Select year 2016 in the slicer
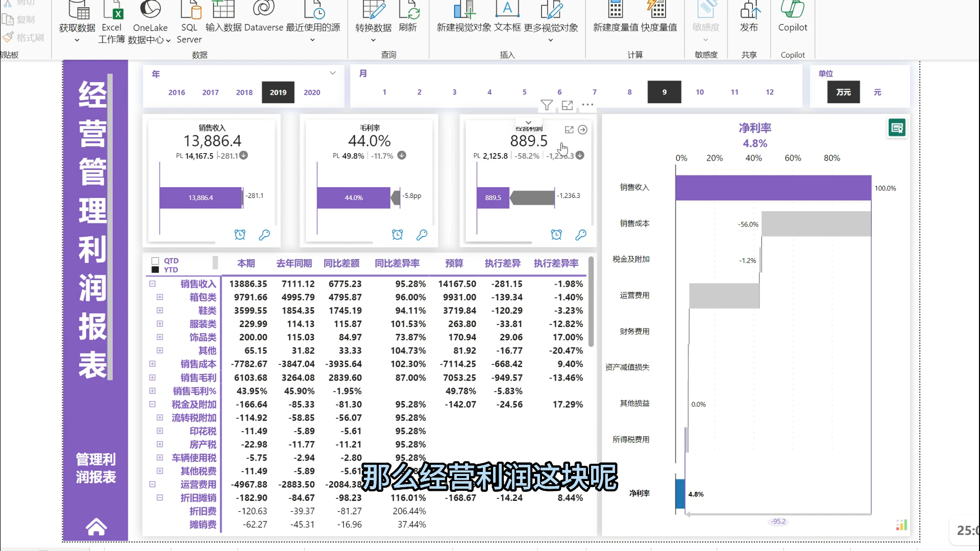This screenshot has width=980, height=551. point(177,92)
